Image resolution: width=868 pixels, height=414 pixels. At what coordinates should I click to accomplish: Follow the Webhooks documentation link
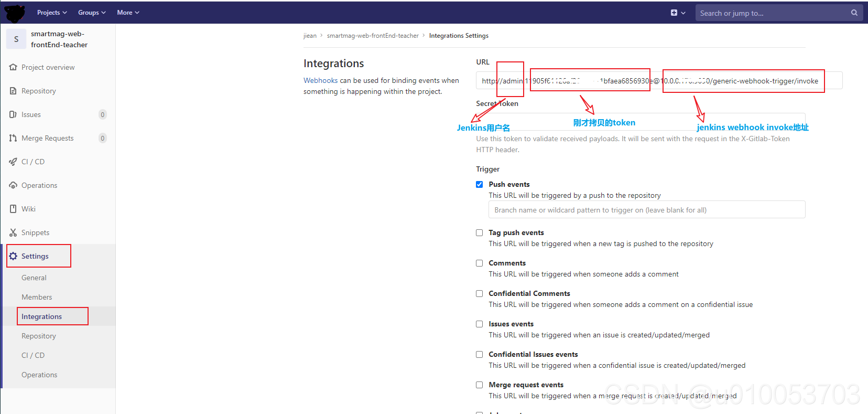pos(320,80)
